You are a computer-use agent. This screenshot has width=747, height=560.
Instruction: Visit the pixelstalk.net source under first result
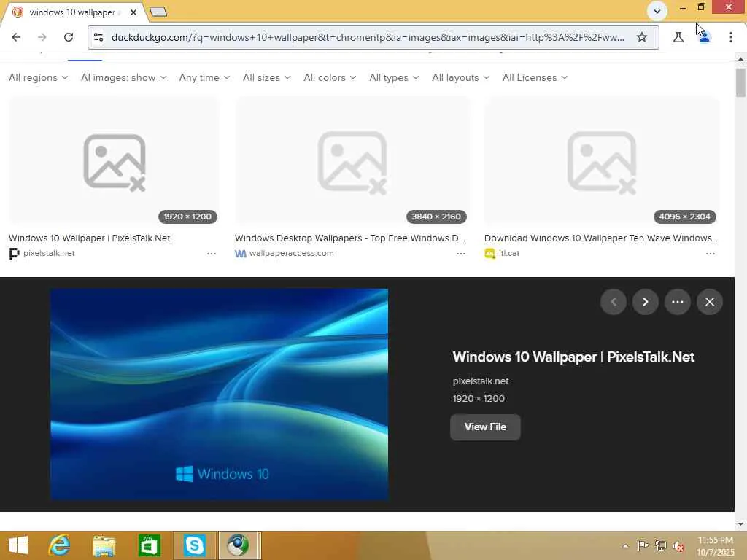coord(49,253)
